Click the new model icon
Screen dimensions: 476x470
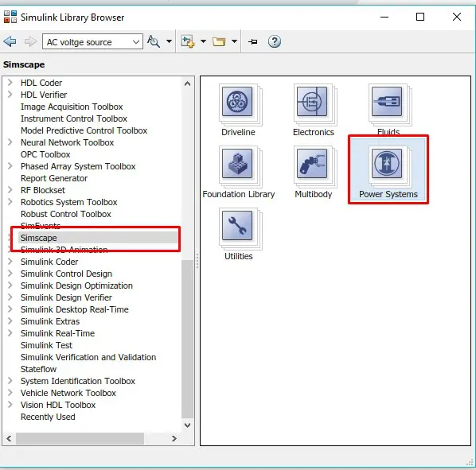point(187,41)
